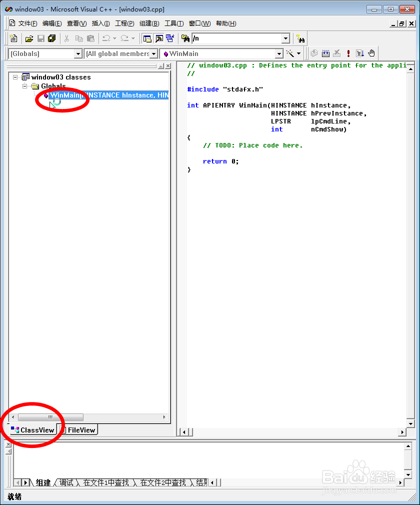The height and width of the screenshot is (505, 420).
Task: Build the active project
Action: coord(325,53)
